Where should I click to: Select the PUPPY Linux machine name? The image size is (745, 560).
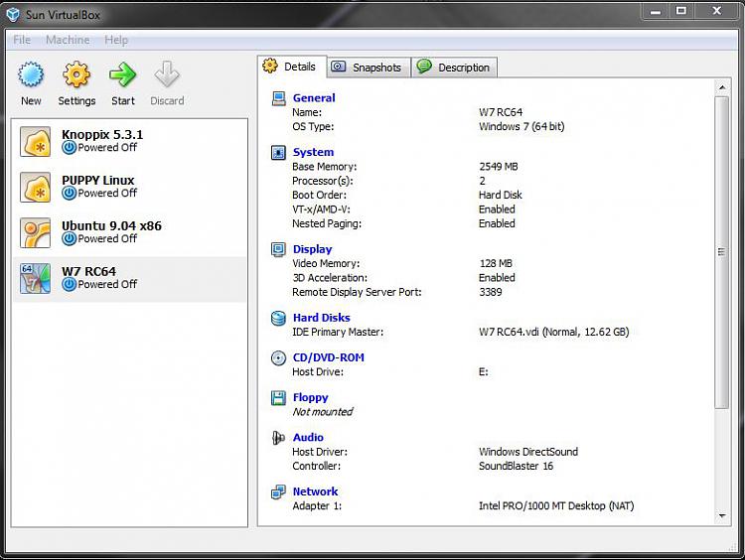[x=98, y=180]
